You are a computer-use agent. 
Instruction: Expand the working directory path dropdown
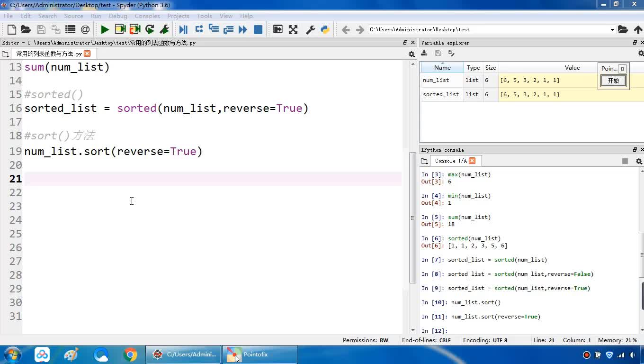click(612, 29)
